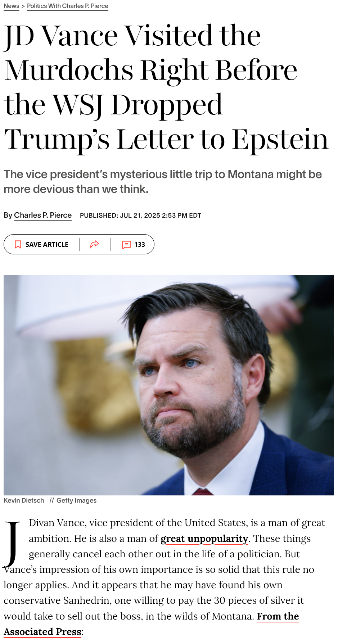Open Charles P. Pierce author page
Viewport: 338px width, 644px height.
click(43, 215)
